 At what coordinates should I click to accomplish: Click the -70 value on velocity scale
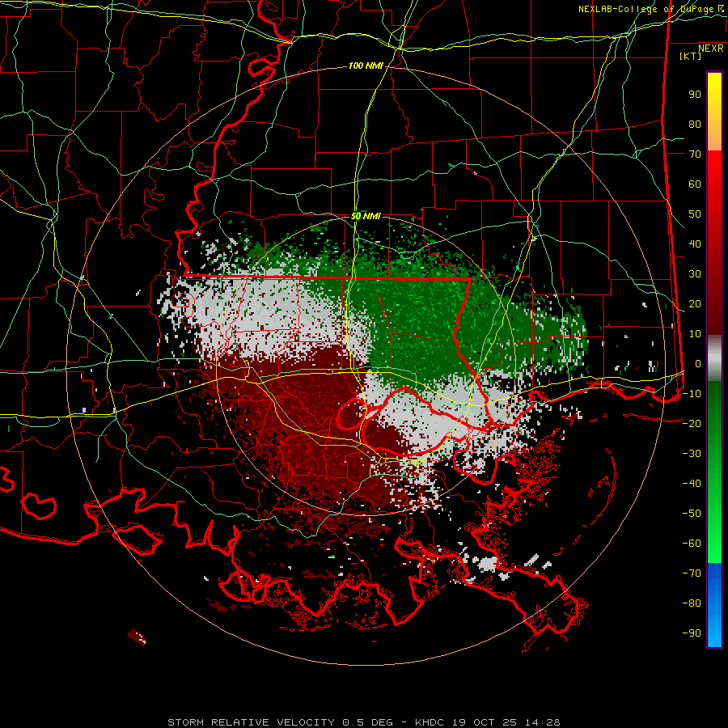pos(692,574)
